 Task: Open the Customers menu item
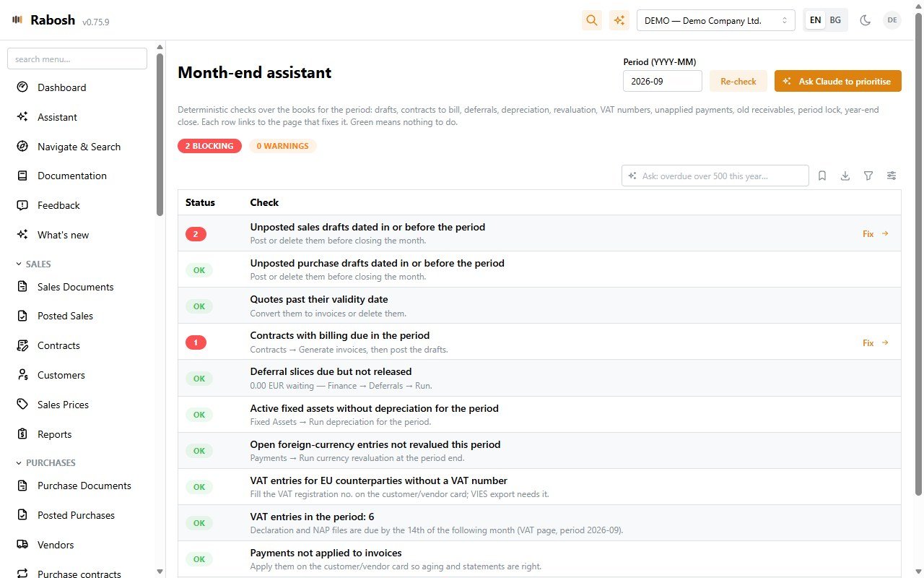77,375
